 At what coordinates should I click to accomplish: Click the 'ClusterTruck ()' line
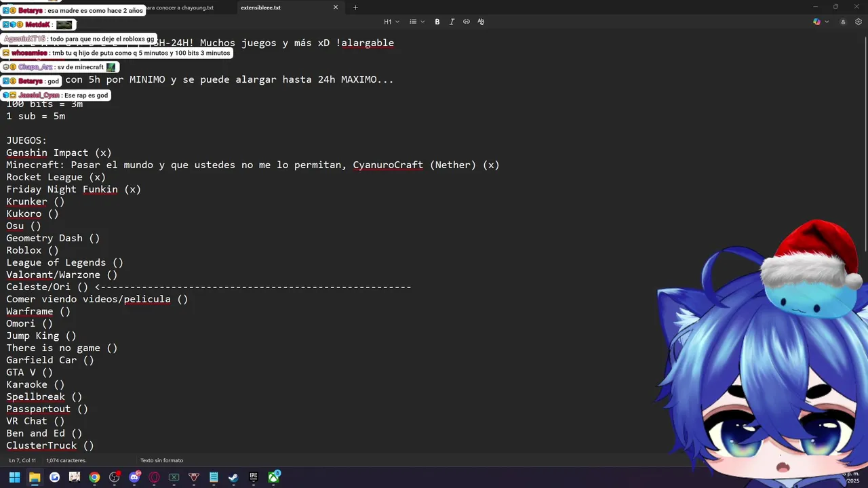click(50, 445)
